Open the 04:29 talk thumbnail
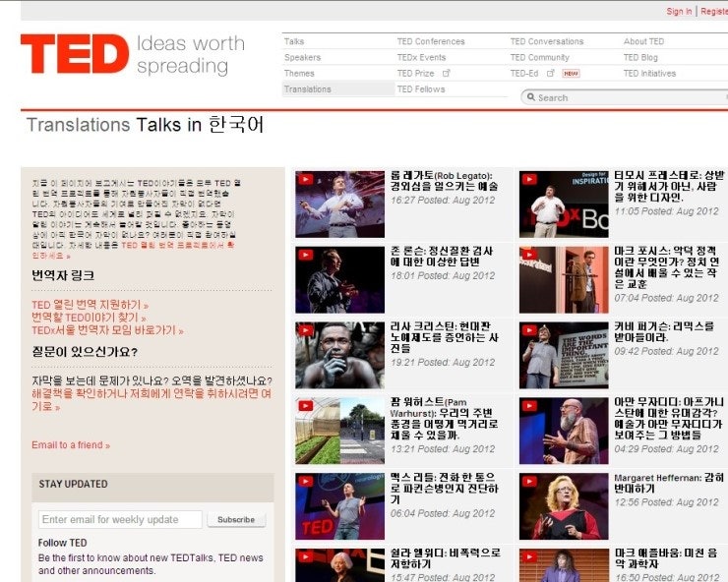This screenshot has width=728, height=582. click(564, 431)
